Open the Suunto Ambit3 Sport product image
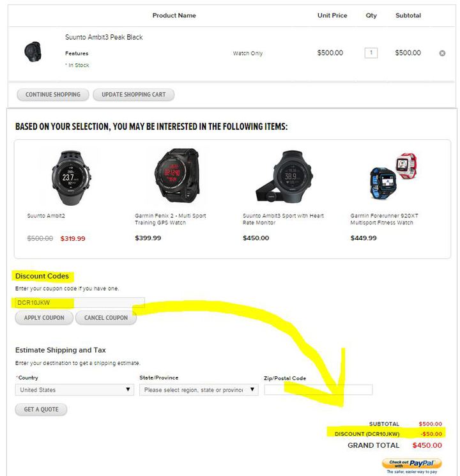Screen dimensions: 460x476 284,176
